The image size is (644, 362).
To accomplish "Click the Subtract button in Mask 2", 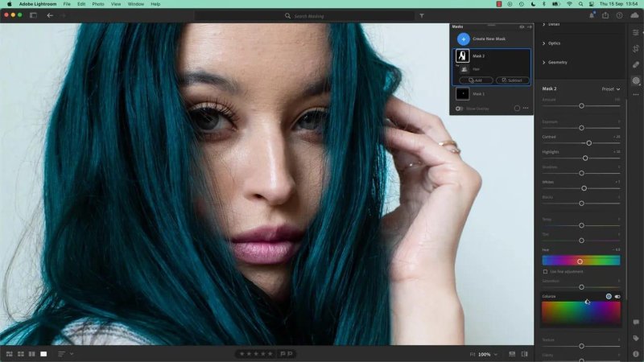I will (513, 80).
